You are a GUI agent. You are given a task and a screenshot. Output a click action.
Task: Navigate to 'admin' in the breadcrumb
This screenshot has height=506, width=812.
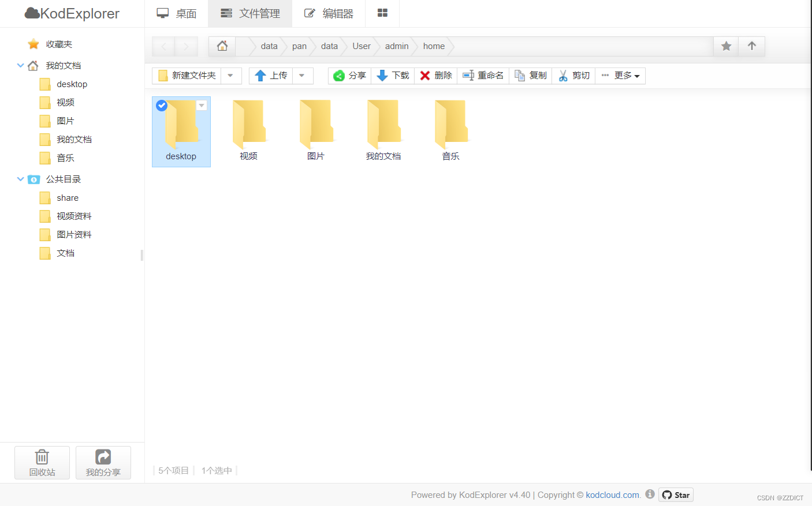(397, 46)
